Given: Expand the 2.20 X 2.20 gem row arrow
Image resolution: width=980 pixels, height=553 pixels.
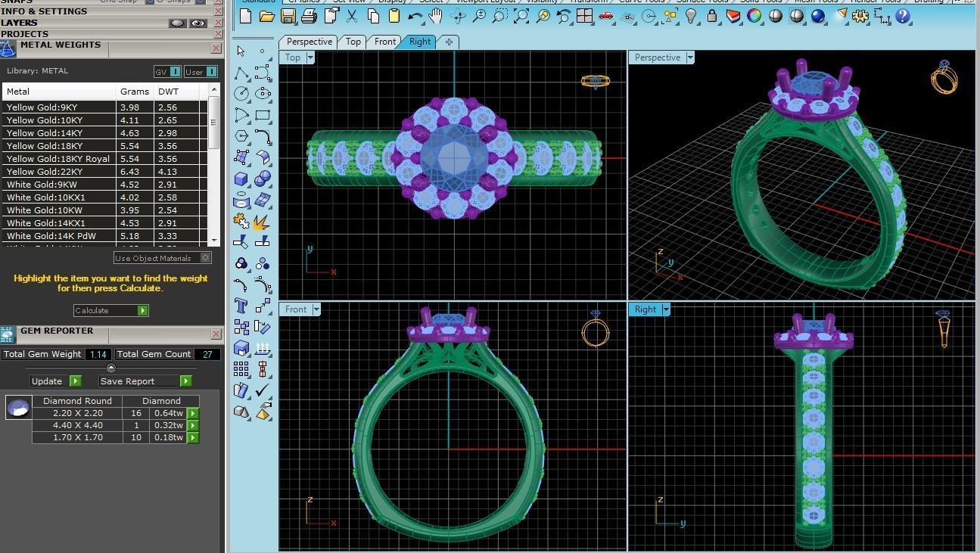Looking at the screenshot, I should click(193, 413).
